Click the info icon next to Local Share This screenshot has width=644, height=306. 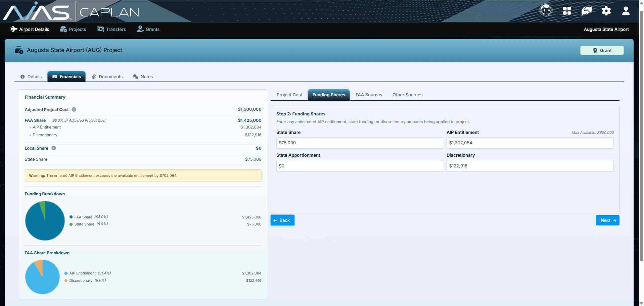[x=53, y=148]
